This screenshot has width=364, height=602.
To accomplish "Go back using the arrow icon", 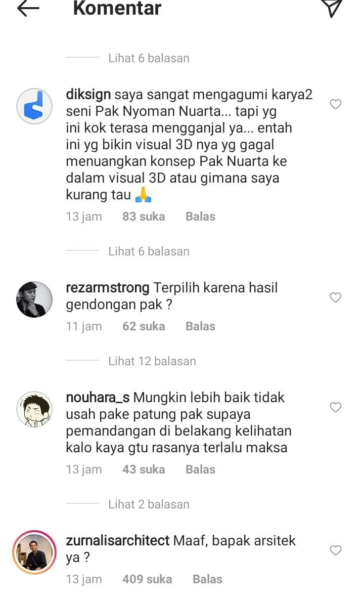I will pyautogui.click(x=28, y=8).
